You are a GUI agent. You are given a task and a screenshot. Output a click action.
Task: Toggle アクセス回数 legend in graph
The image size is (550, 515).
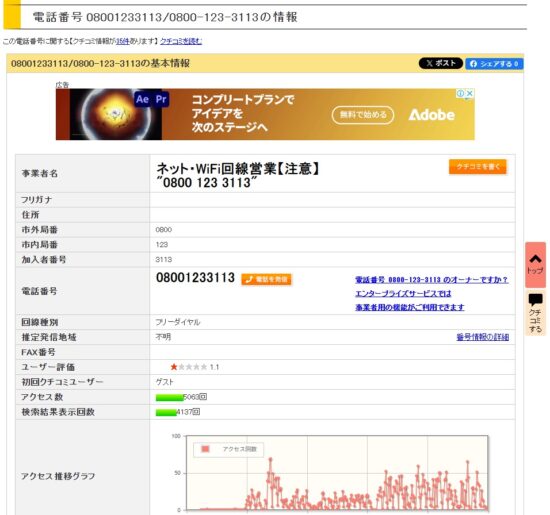[228, 449]
